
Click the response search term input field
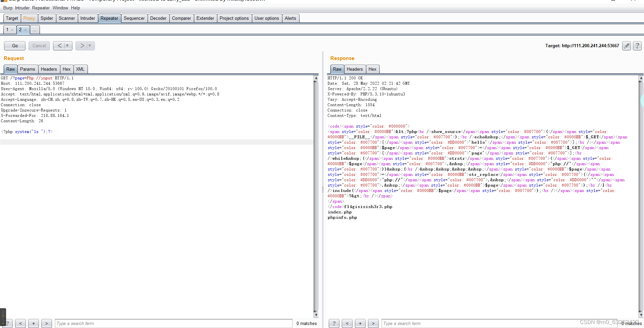pyautogui.click(x=470, y=323)
